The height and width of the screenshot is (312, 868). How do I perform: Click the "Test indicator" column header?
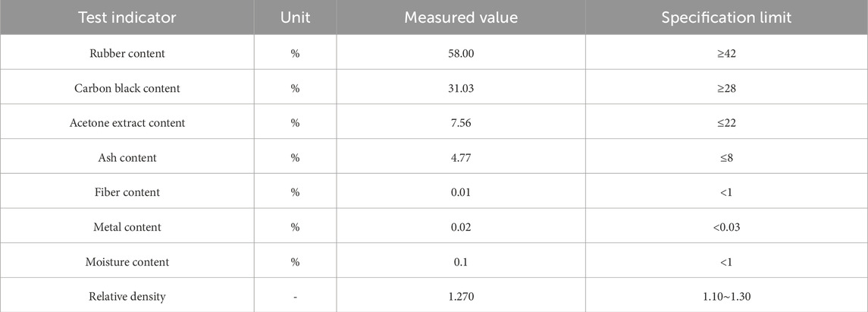[x=127, y=18]
